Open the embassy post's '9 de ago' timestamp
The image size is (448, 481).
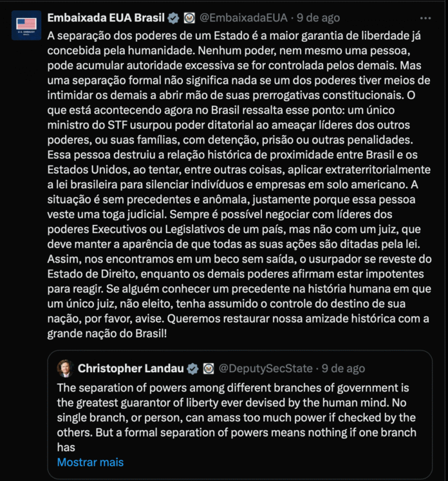316,17
